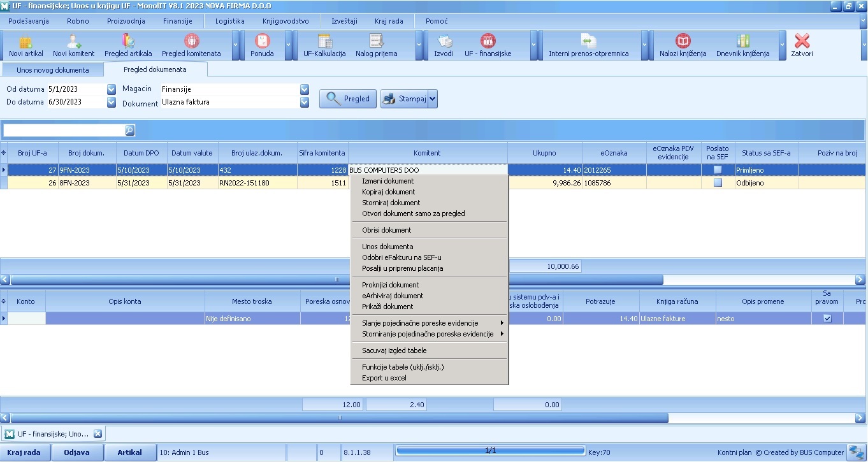Expand the toolbar arrow right of Nalog prijema
Viewport: 868px width, 462px height.
pyautogui.click(x=419, y=46)
